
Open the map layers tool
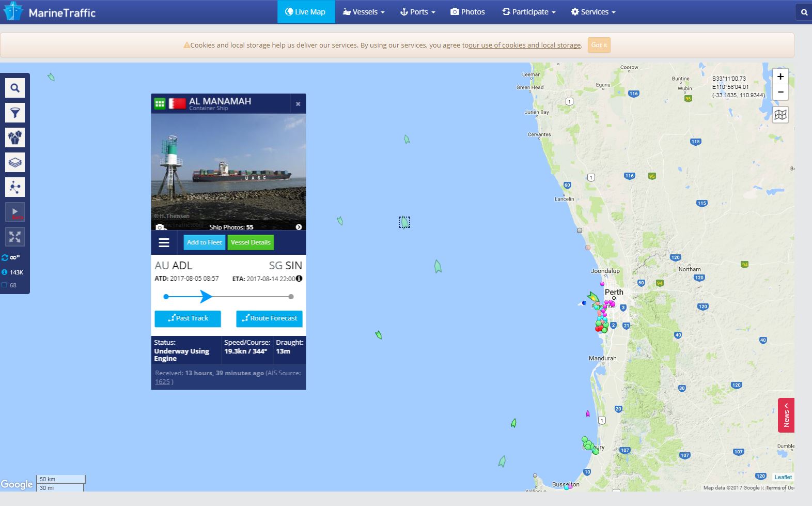click(x=15, y=162)
